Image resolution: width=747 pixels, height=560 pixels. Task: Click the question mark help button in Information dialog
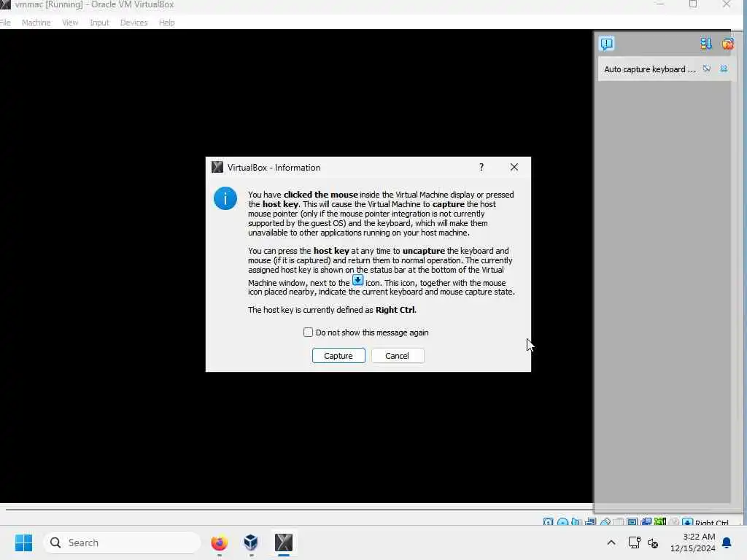click(481, 167)
